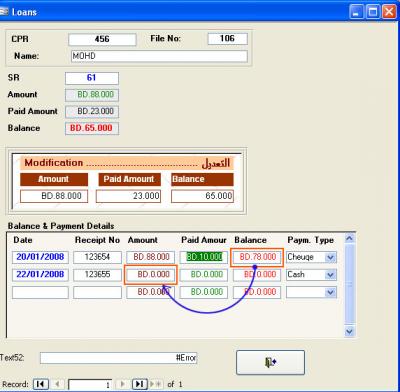Click the Balance header in Modification panel
The width and height of the screenshot is (400, 392).
[x=202, y=179]
